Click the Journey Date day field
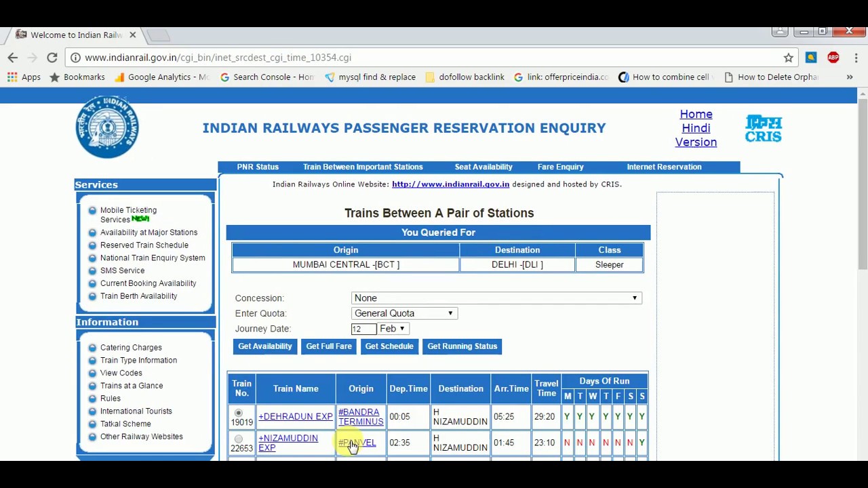 pos(363,329)
